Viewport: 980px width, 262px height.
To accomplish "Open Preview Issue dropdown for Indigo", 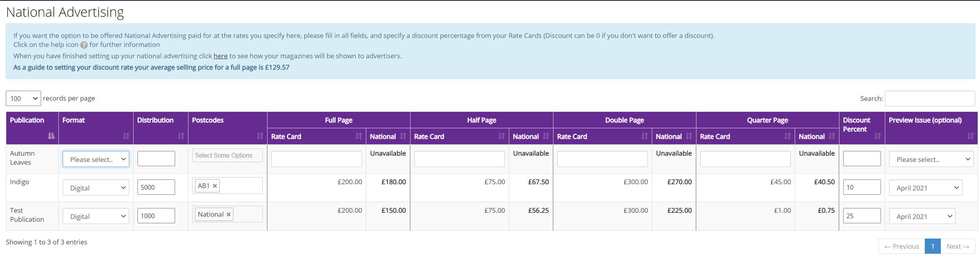I will click(926, 188).
